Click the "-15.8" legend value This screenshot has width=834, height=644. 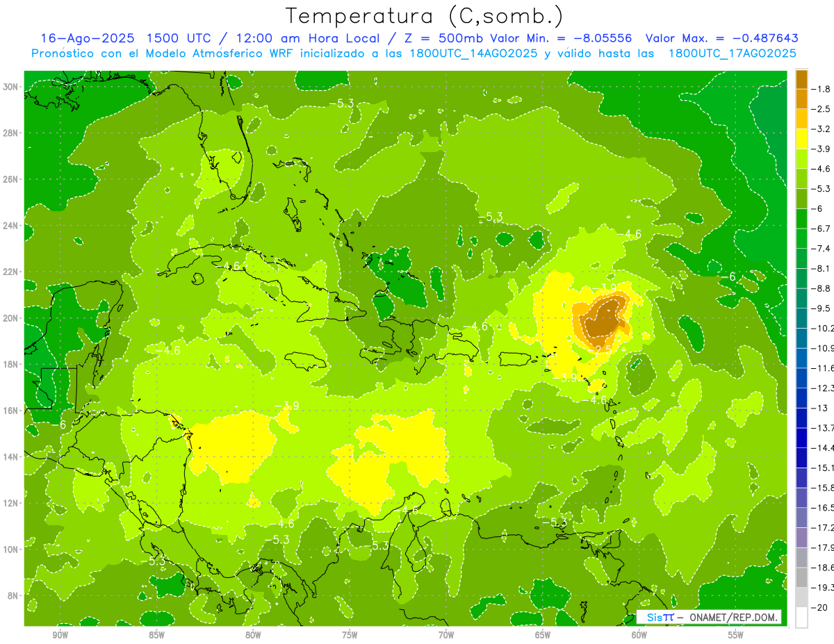pos(822,487)
